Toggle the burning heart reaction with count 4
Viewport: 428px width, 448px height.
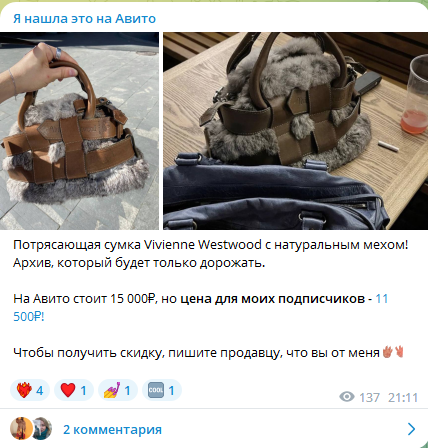[30, 390]
